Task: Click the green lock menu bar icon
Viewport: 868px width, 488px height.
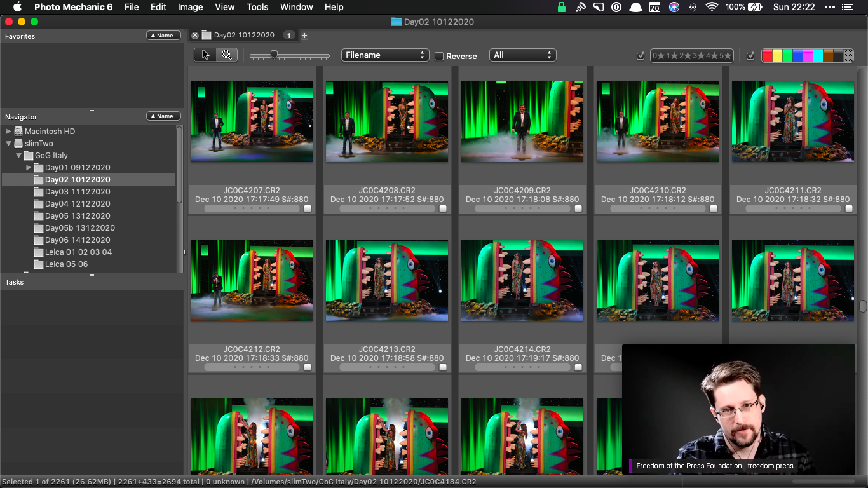Action: [x=561, y=7]
